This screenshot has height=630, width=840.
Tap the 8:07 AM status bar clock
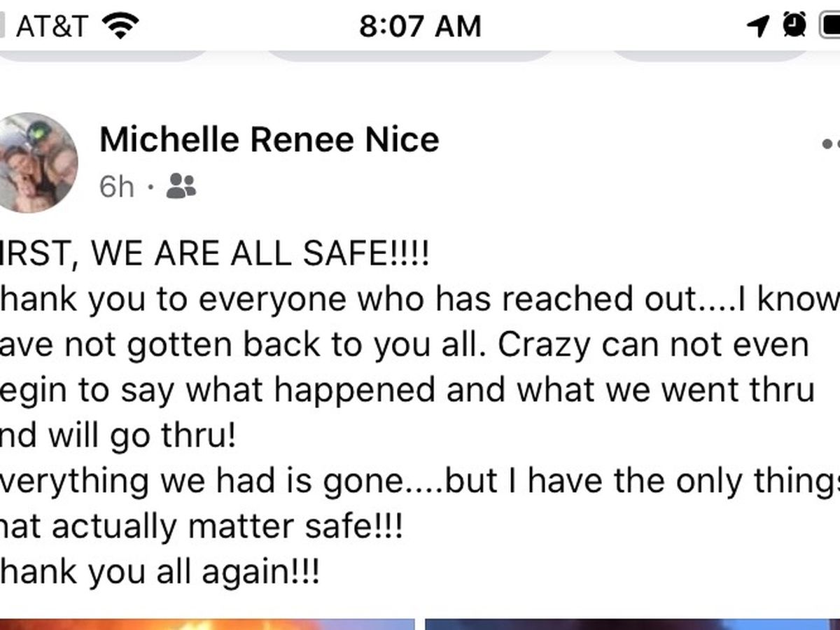420,27
